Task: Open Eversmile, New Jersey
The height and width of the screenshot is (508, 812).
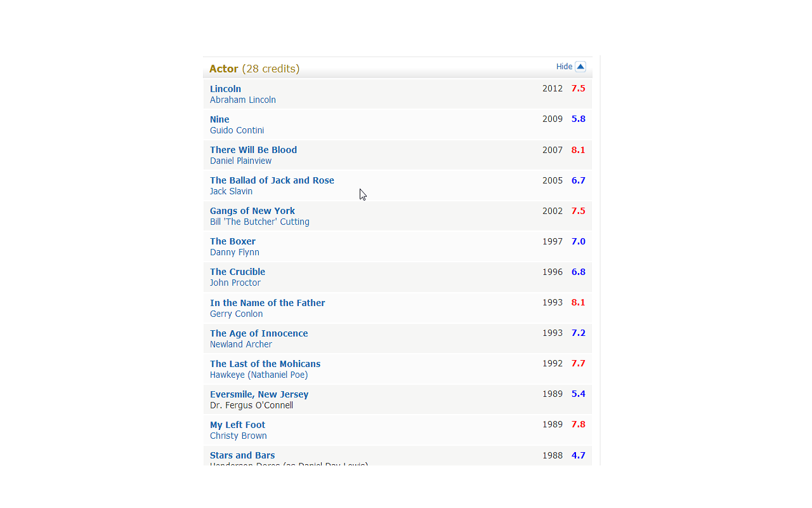Action: (x=259, y=394)
